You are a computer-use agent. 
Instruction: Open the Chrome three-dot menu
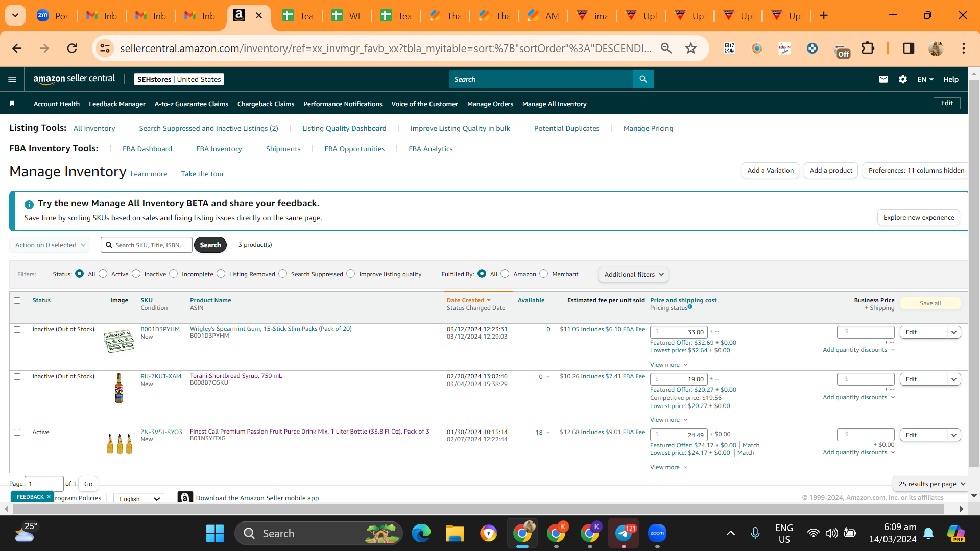click(x=964, y=48)
